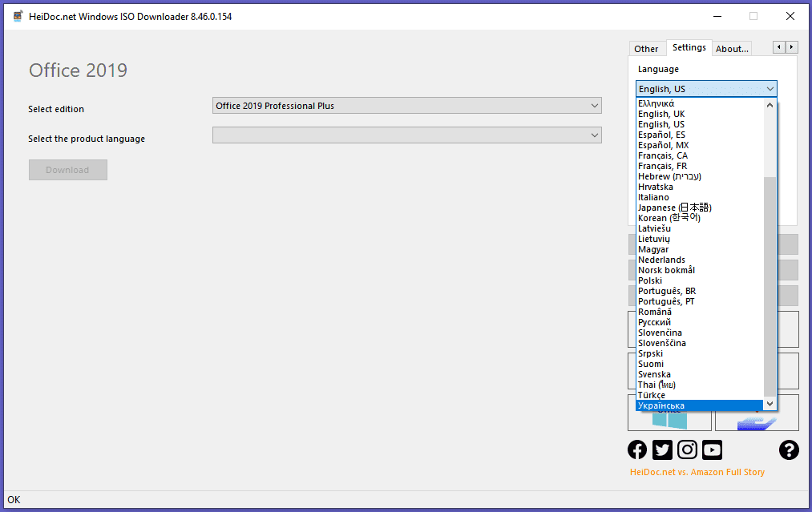This screenshot has height=512, width=812.
Task: Choose Español, MX language
Action: (x=700, y=145)
